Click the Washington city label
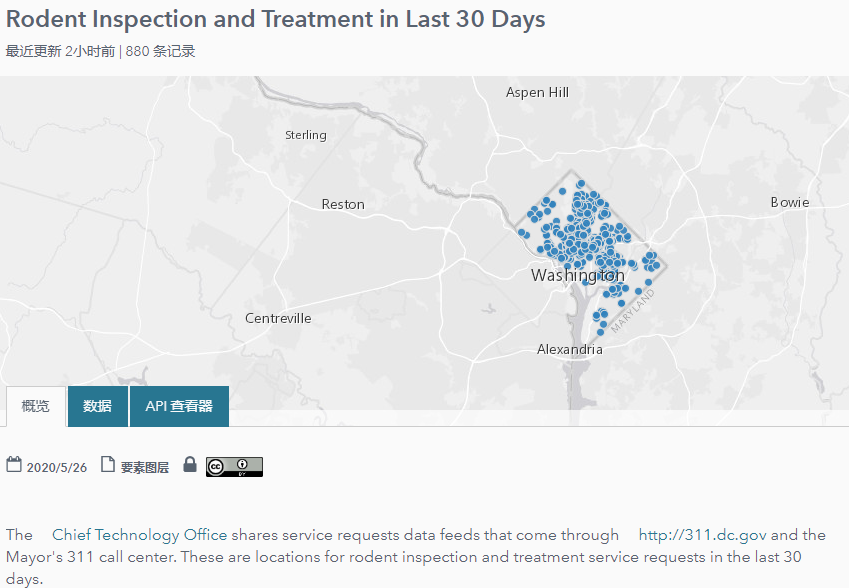Image resolution: width=849 pixels, height=588 pixels. tap(577, 275)
